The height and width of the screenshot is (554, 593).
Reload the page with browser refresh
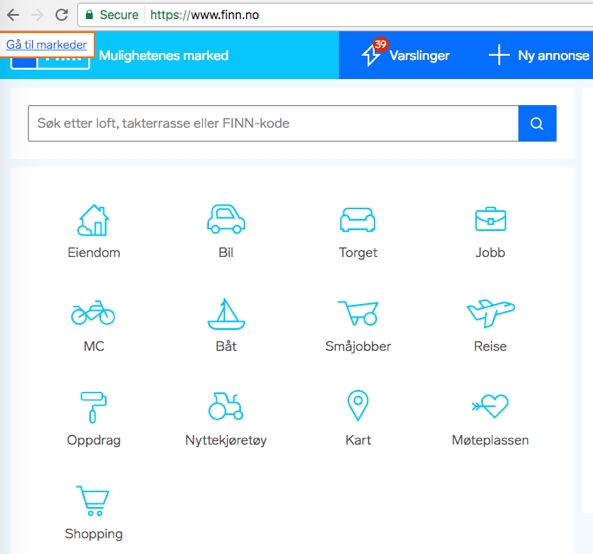tap(62, 15)
